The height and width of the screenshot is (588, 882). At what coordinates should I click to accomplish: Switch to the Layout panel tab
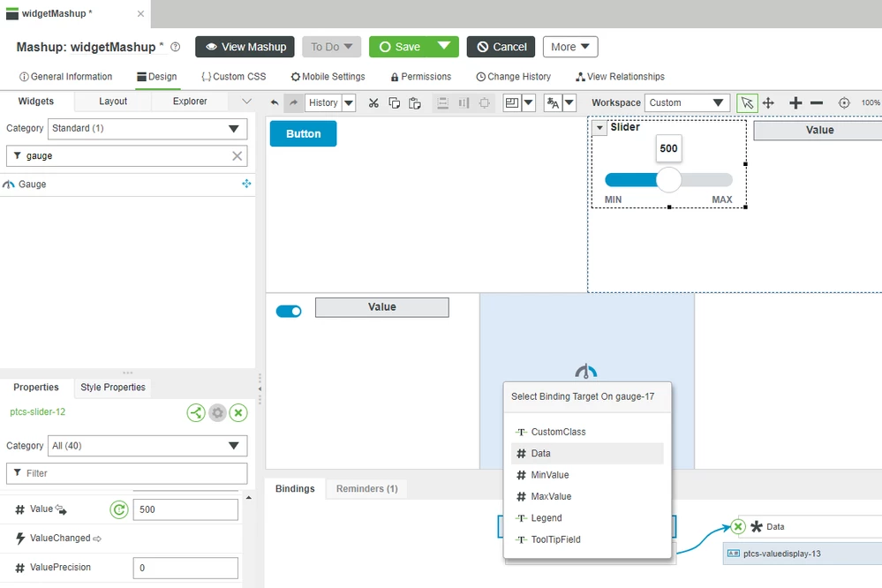[113, 102]
